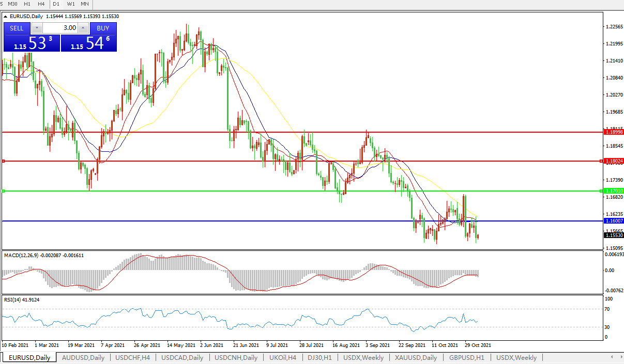The image size is (624, 364).
Task: Select the H1 timeframe
Action: coord(27,4)
